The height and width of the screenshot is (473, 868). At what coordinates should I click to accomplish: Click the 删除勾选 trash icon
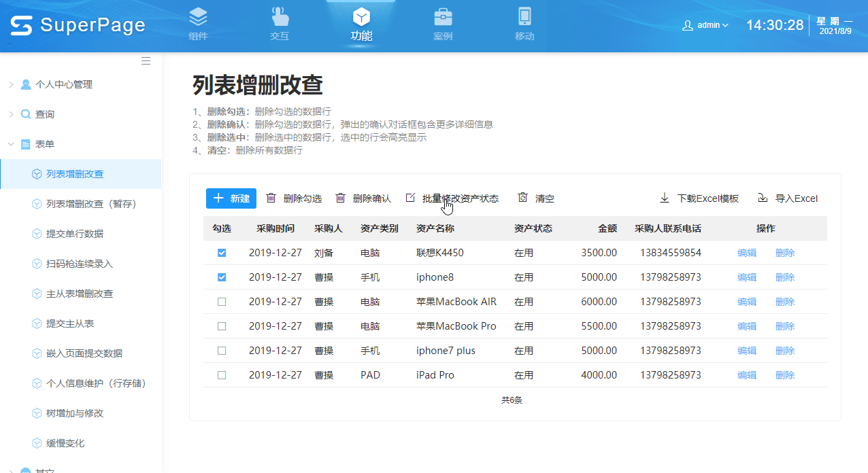click(271, 198)
